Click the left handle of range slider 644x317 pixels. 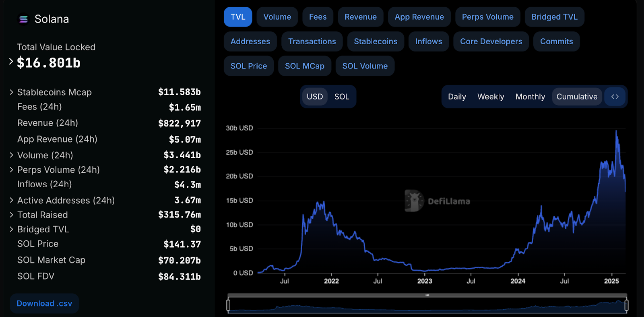coord(228,305)
